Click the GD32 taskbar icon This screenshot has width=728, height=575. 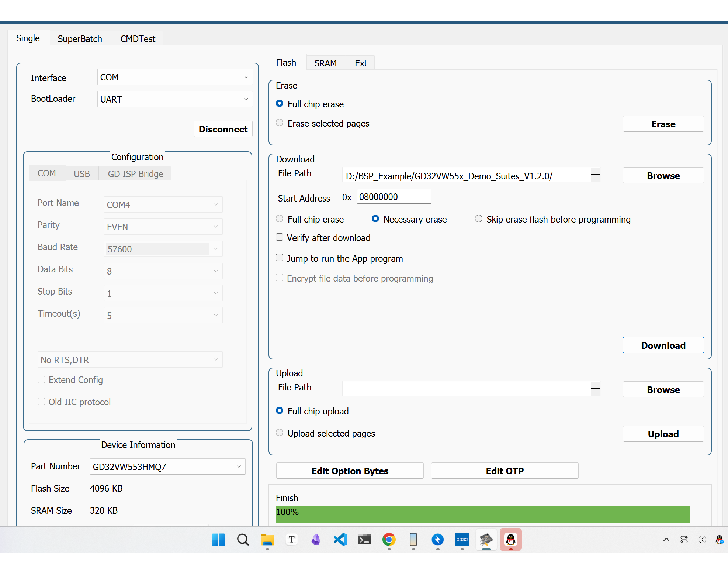point(462,540)
